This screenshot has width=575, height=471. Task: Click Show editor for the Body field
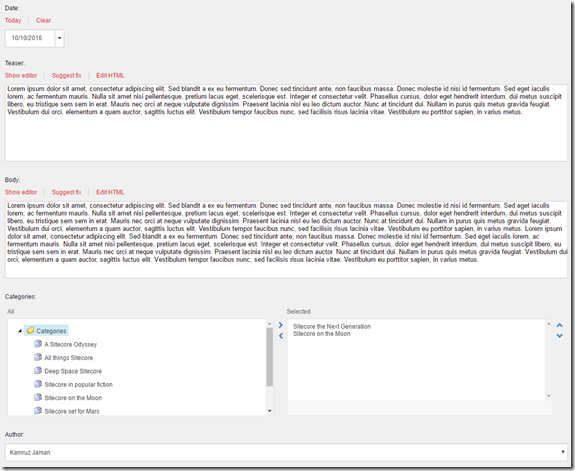(21, 192)
